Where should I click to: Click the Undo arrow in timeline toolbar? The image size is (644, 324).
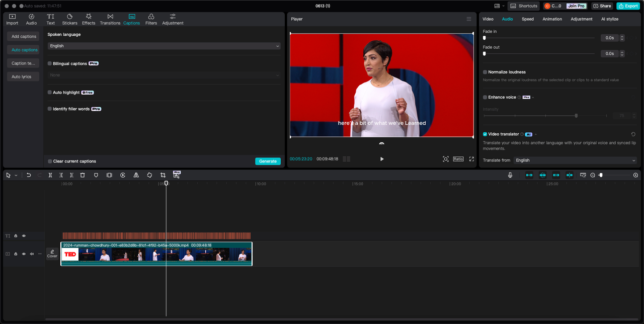pyautogui.click(x=29, y=175)
